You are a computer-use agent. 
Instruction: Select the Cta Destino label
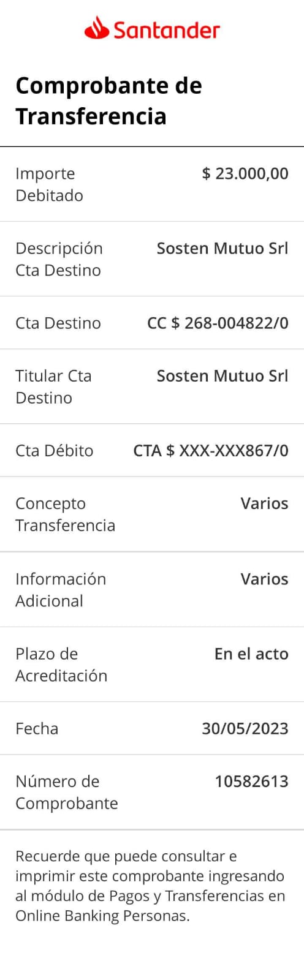pos(58,323)
